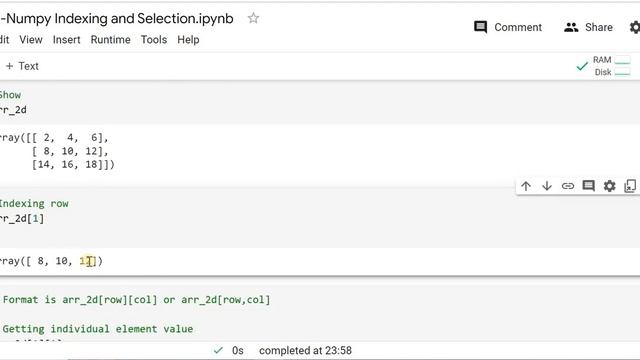This screenshot has height=360, width=640.
Task: Copy link to cell icon
Action: pyautogui.click(x=568, y=186)
